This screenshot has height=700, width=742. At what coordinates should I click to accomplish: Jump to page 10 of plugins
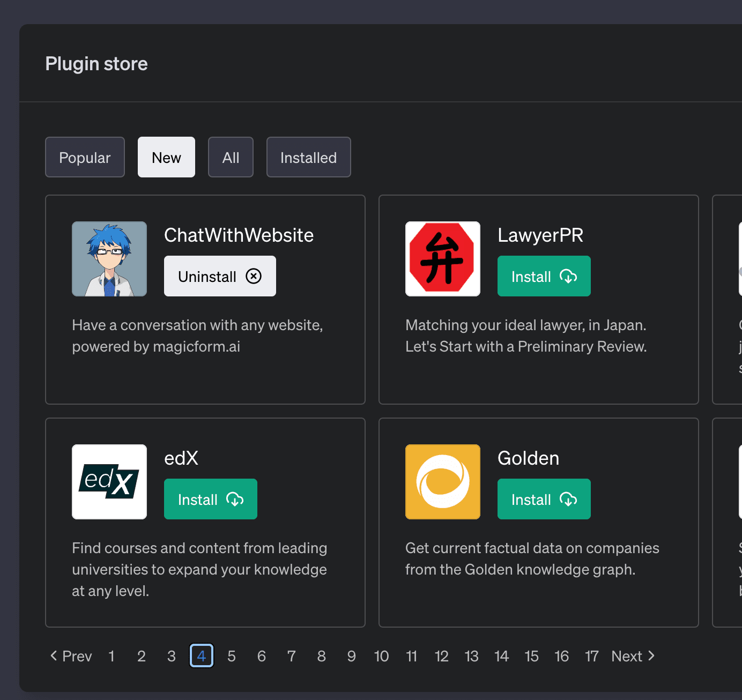pos(382,656)
